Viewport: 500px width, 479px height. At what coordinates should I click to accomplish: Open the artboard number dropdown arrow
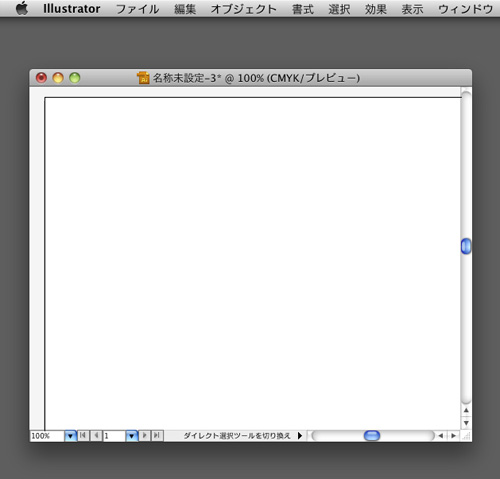pyautogui.click(x=132, y=436)
